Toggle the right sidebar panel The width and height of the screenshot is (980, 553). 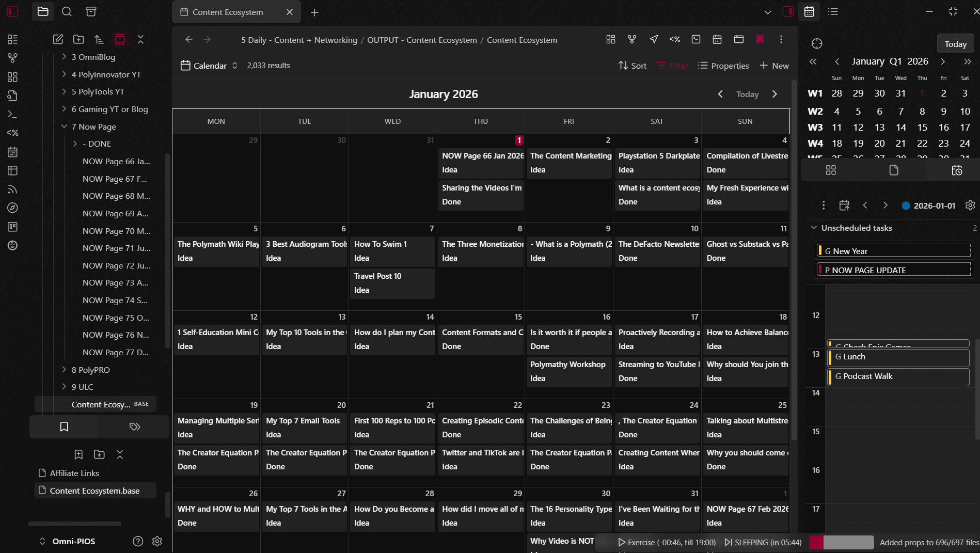(x=788, y=11)
